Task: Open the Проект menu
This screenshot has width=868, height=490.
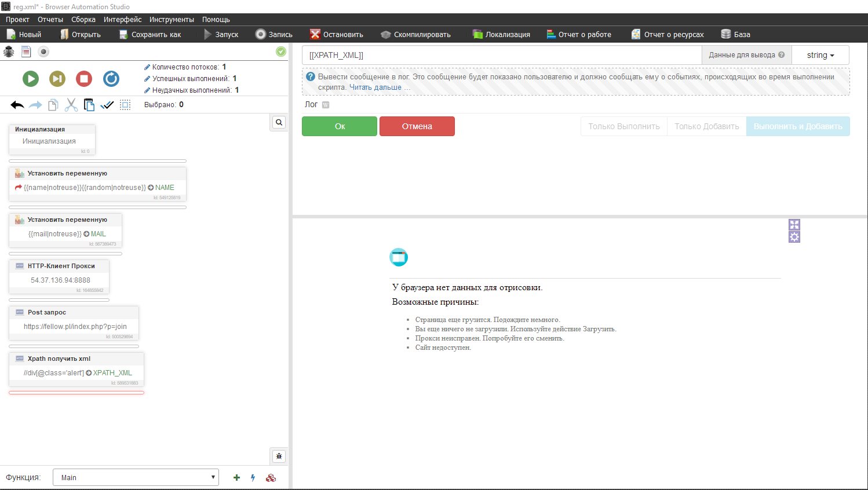Action: point(17,20)
